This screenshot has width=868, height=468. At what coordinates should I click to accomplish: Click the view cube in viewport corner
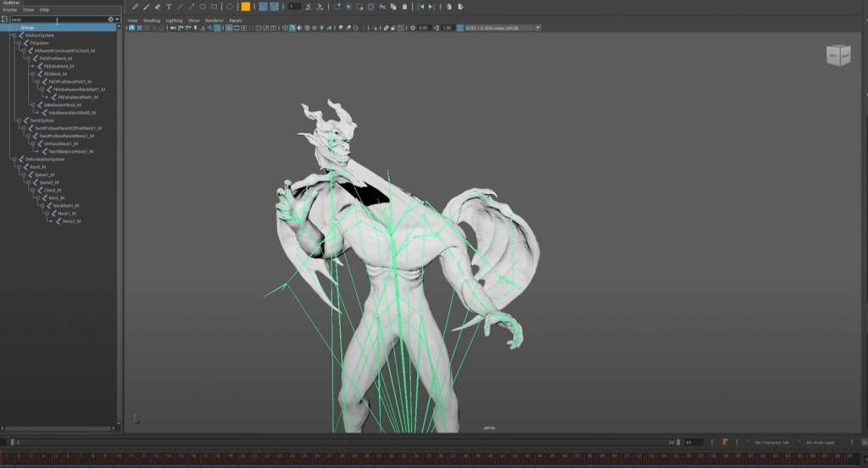point(838,55)
